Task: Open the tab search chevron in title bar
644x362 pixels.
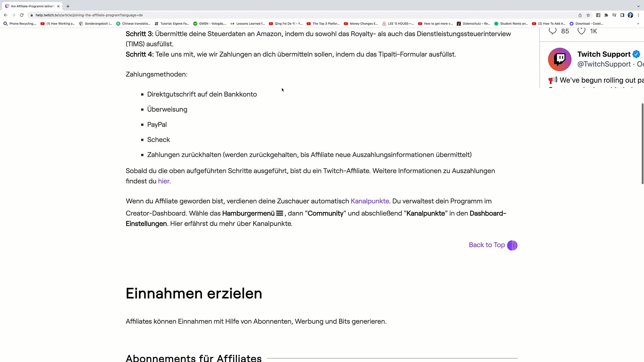Action: coord(638,6)
